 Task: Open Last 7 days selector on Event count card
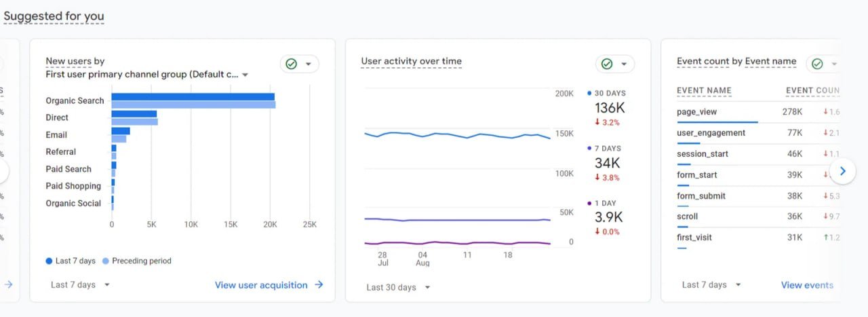coord(711,285)
